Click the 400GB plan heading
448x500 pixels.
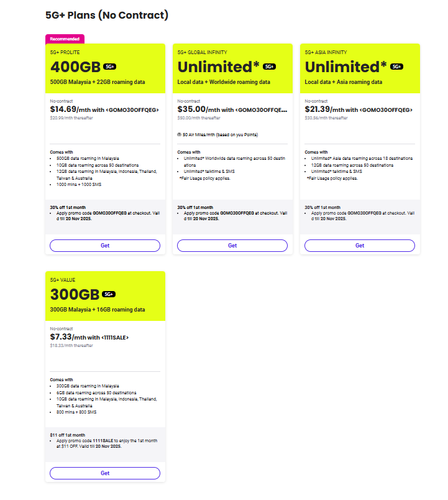[75, 67]
